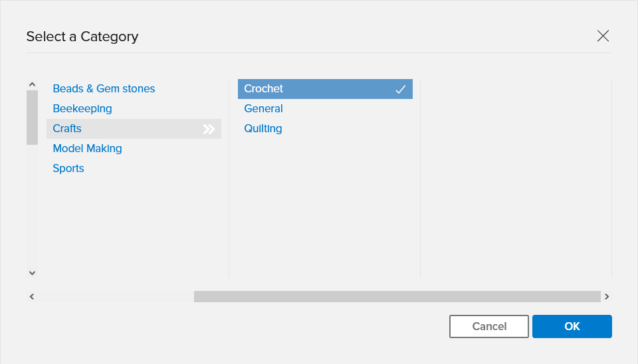This screenshot has height=364, width=638.
Task: Click the vertical scrollbar up arrow
Action: coord(32,84)
